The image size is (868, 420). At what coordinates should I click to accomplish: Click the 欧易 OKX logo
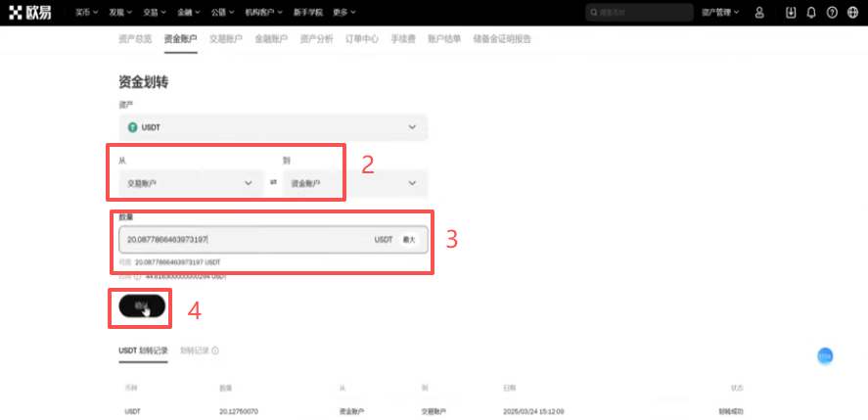pos(30,12)
